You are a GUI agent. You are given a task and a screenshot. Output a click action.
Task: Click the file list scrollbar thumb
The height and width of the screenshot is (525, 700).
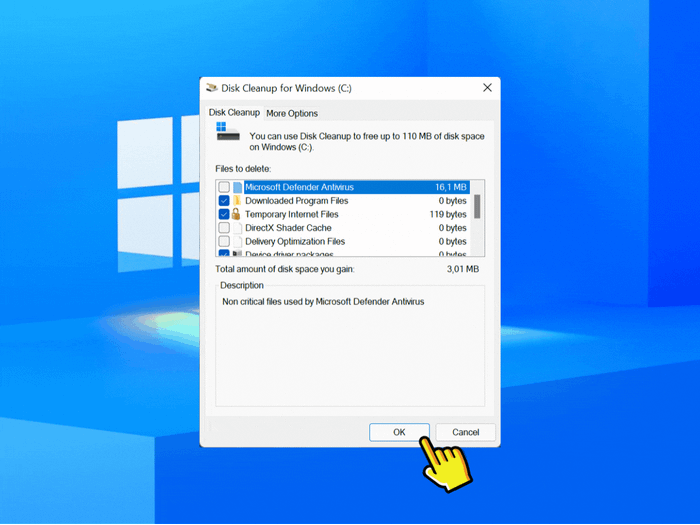(477, 206)
